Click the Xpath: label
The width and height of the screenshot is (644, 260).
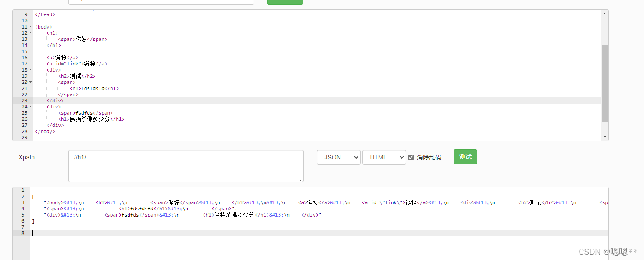tap(27, 157)
